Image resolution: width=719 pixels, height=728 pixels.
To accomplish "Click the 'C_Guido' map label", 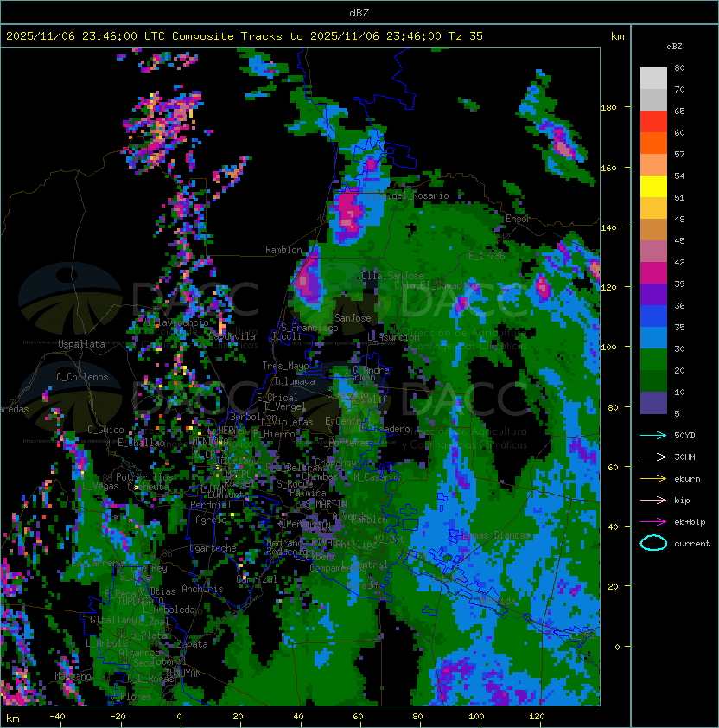I will click(x=105, y=430).
